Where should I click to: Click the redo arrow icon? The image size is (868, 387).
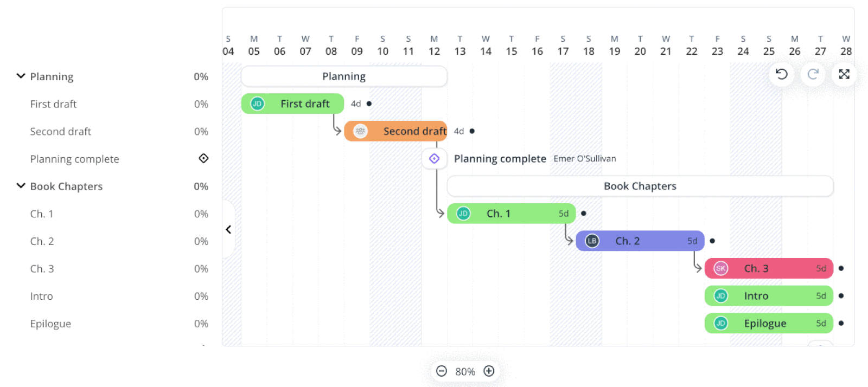(813, 74)
